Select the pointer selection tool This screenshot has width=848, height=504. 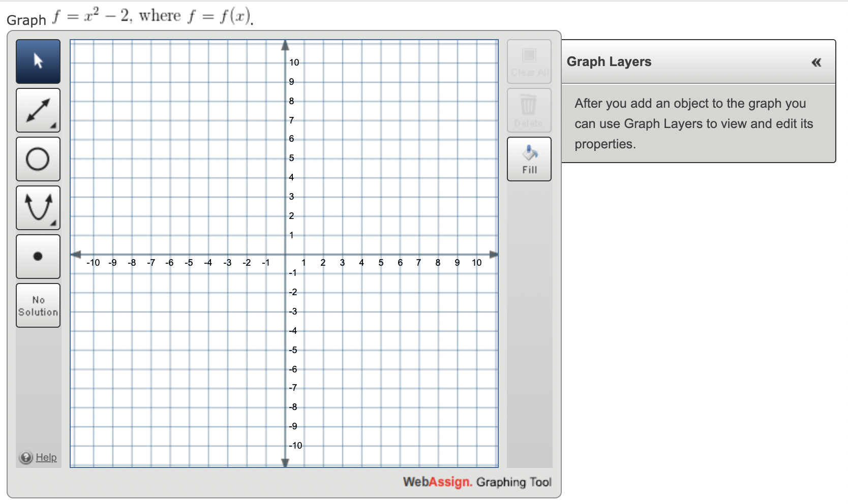pos(38,61)
